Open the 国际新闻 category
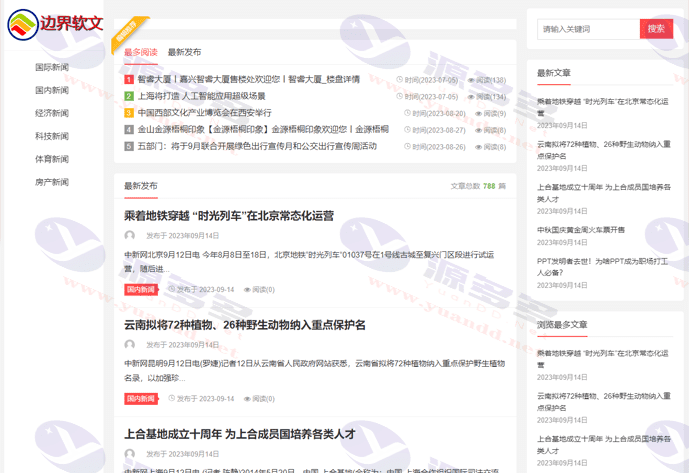689x473 pixels. click(x=52, y=67)
